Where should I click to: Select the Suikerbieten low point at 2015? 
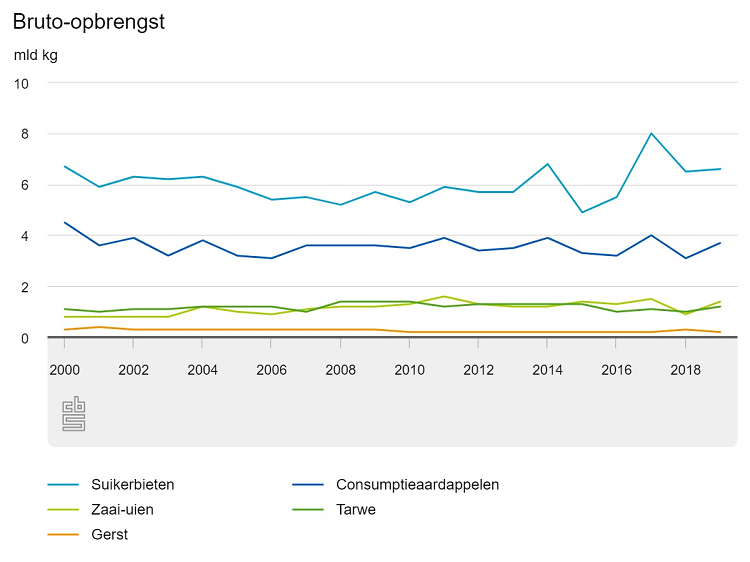(582, 212)
